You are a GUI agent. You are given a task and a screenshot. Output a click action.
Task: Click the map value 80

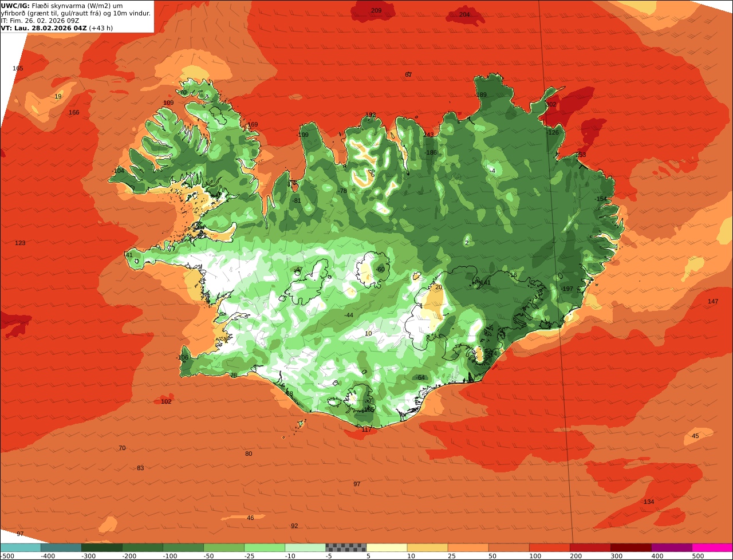[249, 453]
